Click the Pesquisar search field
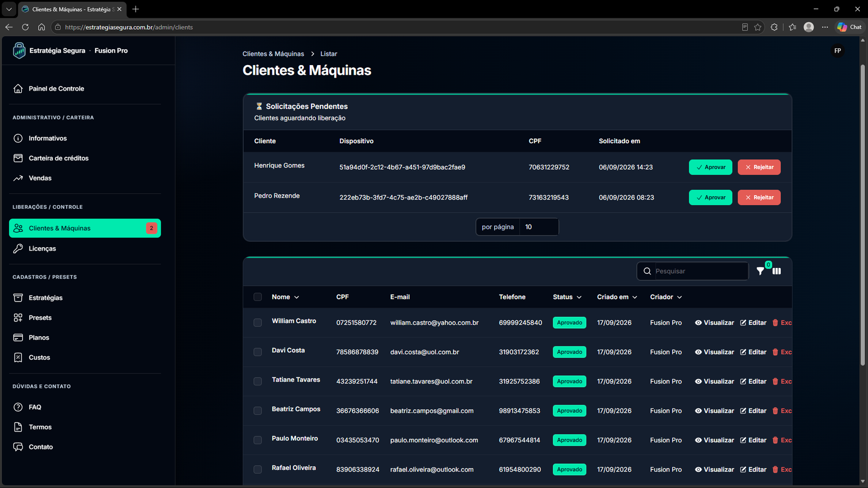The height and width of the screenshot is (488, 868). click(x=700, y=271)
